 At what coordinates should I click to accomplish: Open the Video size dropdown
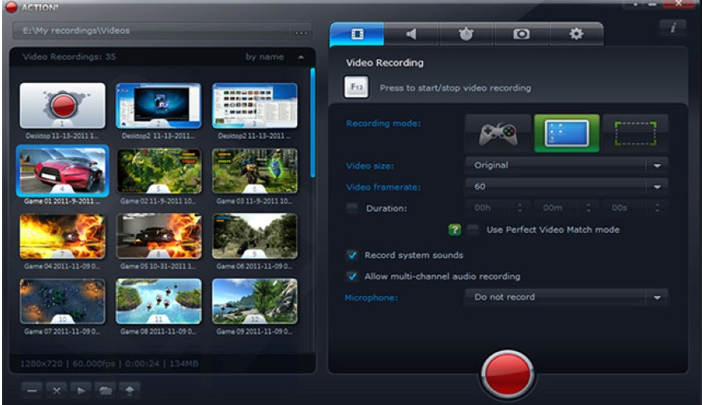pos(566,165)
